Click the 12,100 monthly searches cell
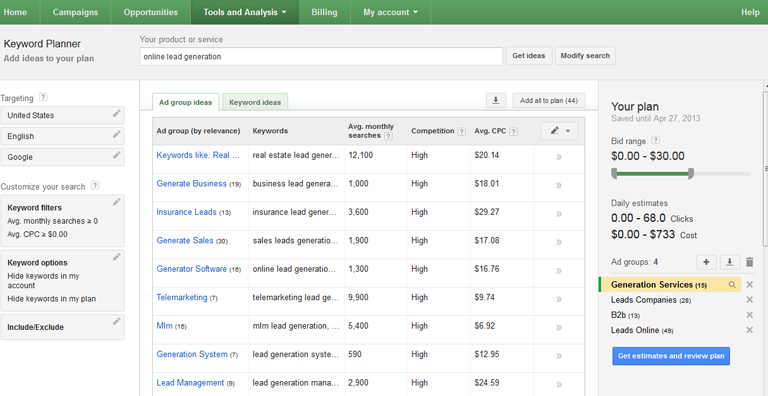Image resolution: width=768 pixels, height=396 pixels. point(361,155)
